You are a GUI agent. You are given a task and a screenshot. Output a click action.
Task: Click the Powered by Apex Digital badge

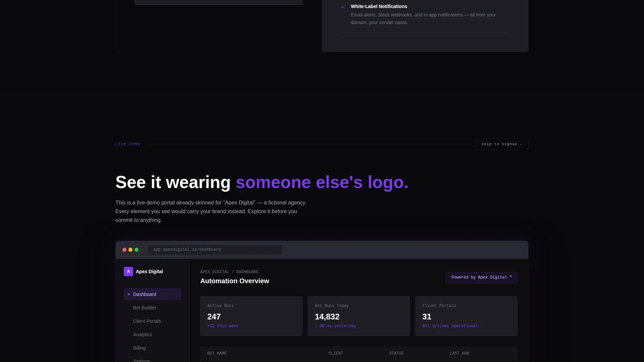[x=481, y=278]
